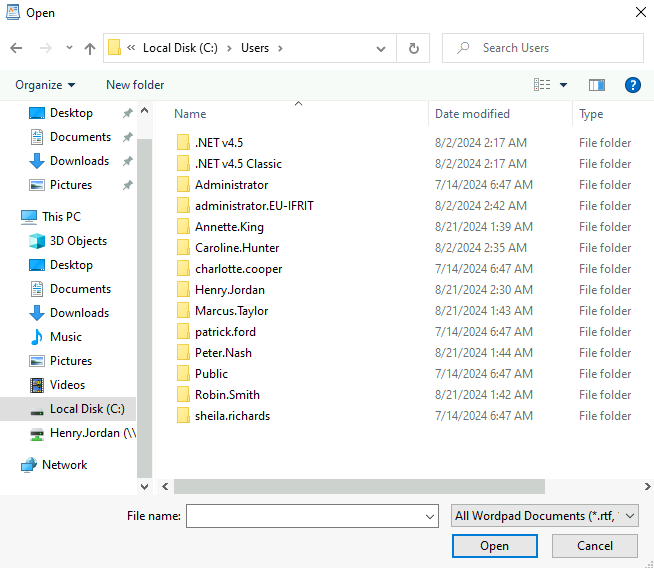This screenshot has width=654, height=568.
Task: Select the charlotte.cooper folder
Action: coord(238,269)
